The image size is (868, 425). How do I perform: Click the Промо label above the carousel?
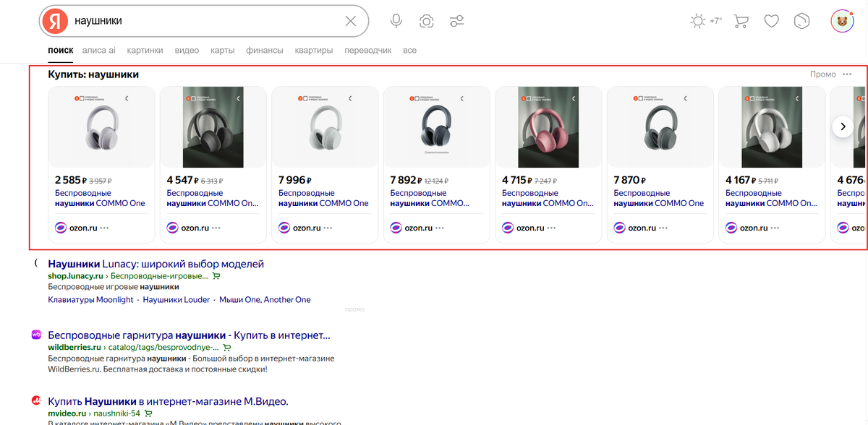tap(823, 74)
